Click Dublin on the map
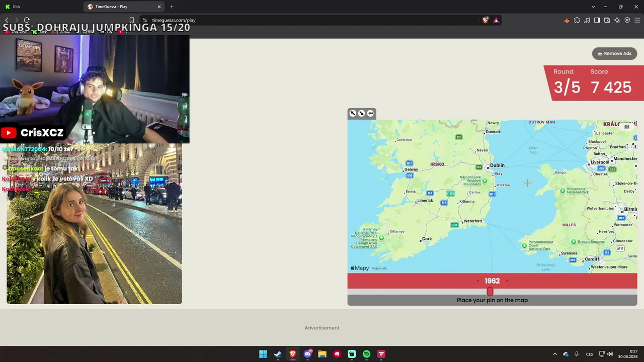Screen dimensions: 644x362 497,165
